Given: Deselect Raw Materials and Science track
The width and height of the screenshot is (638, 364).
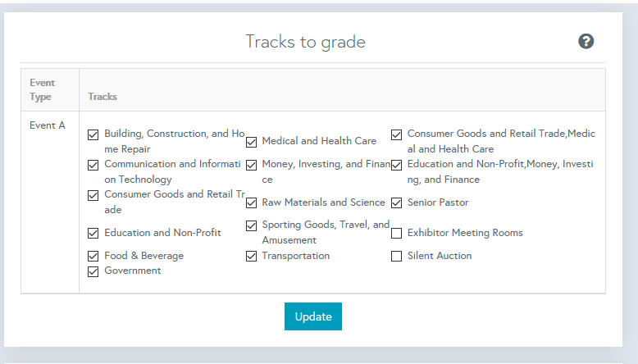Looking at the screenshot, I should [252, 202].
